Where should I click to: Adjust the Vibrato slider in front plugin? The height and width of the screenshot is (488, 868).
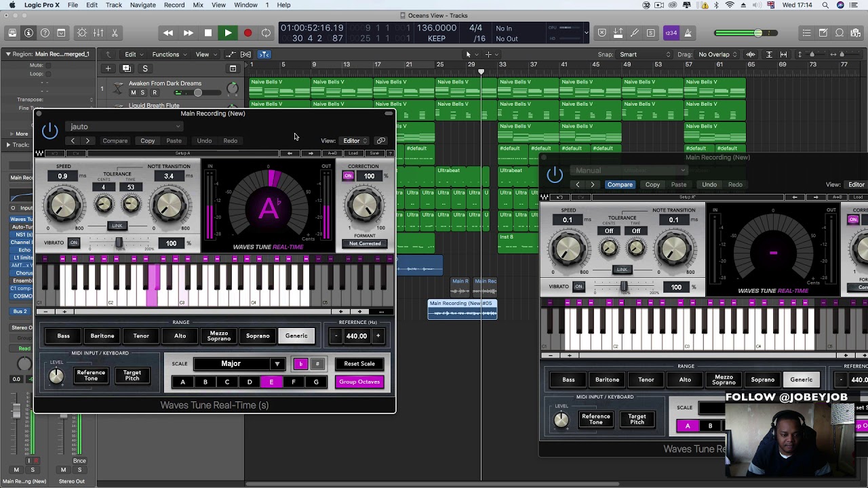(119, 243)
